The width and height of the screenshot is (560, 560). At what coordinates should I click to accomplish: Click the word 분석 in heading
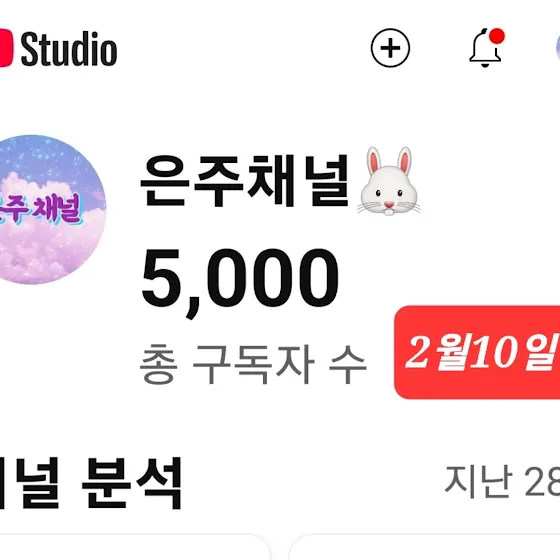tap(132, 483)
